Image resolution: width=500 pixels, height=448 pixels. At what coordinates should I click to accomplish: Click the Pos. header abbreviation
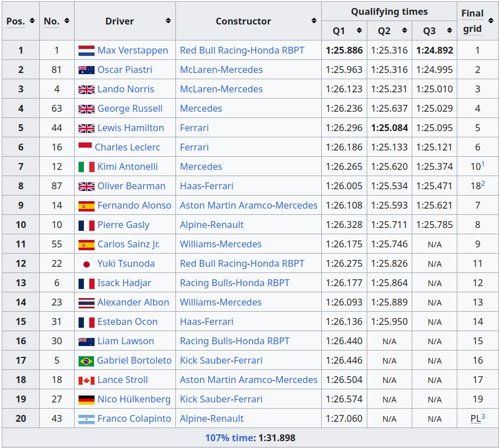[x=15, y=22]
